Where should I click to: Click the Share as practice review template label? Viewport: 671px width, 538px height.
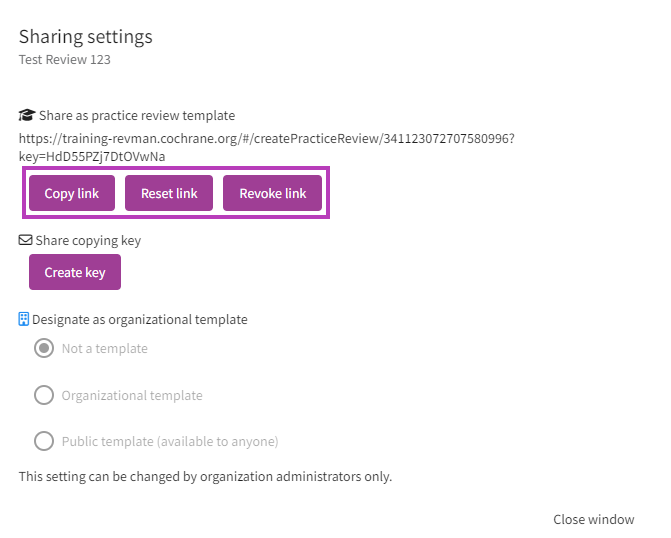[137, 116]
